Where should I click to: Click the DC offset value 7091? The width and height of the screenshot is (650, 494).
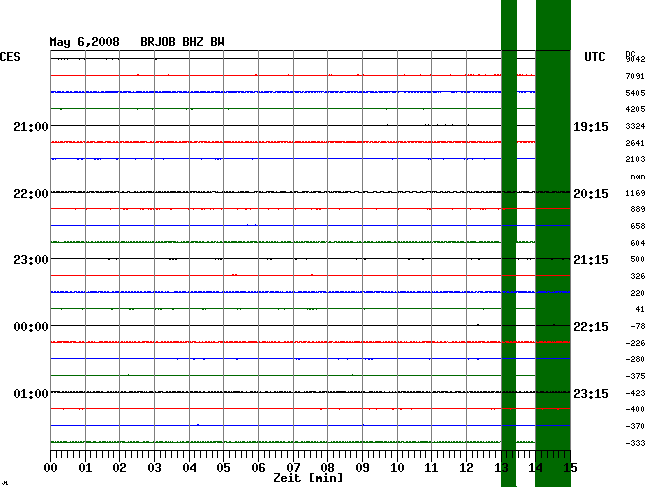[635, 76]
